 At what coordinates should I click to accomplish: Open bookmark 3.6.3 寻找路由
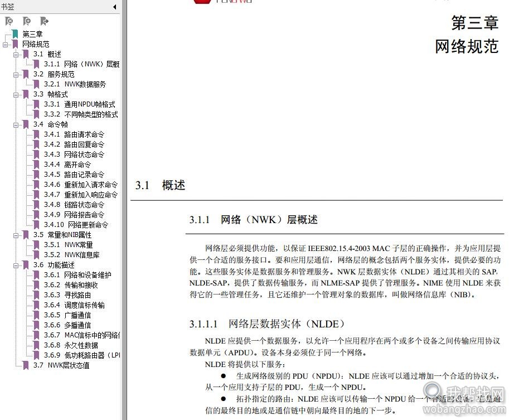coord(67,295)
